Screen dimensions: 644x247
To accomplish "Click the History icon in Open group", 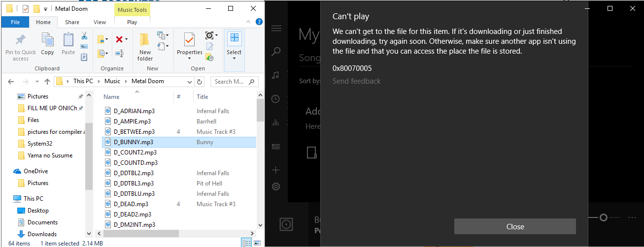I will pyautogui.click(x=210, y=57).
